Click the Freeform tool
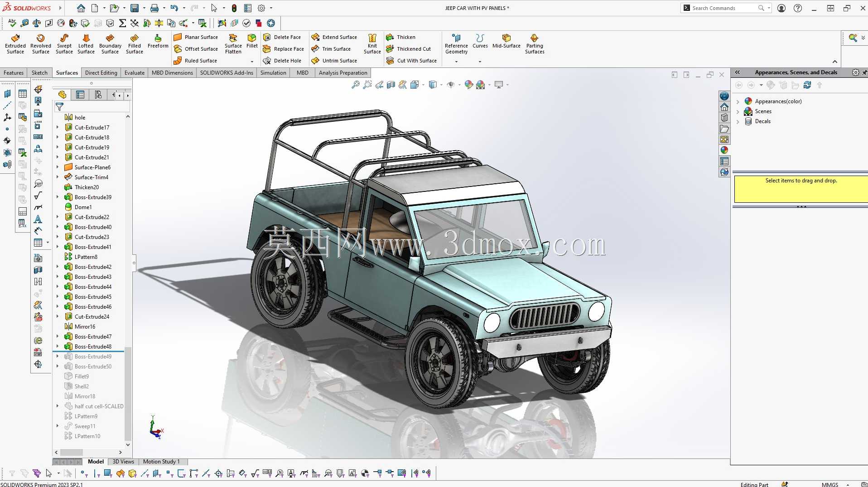868x487 pixels. point(158,41)
